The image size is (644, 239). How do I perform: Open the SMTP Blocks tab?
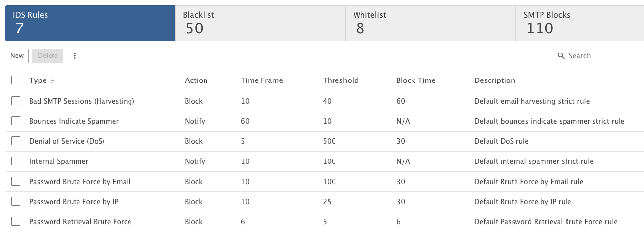580,24
